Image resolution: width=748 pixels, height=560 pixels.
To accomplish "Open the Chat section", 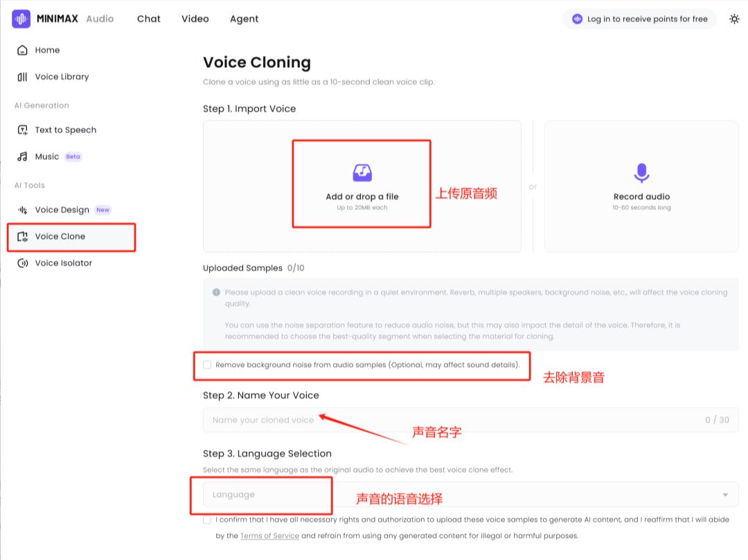I will pos(148,19).
